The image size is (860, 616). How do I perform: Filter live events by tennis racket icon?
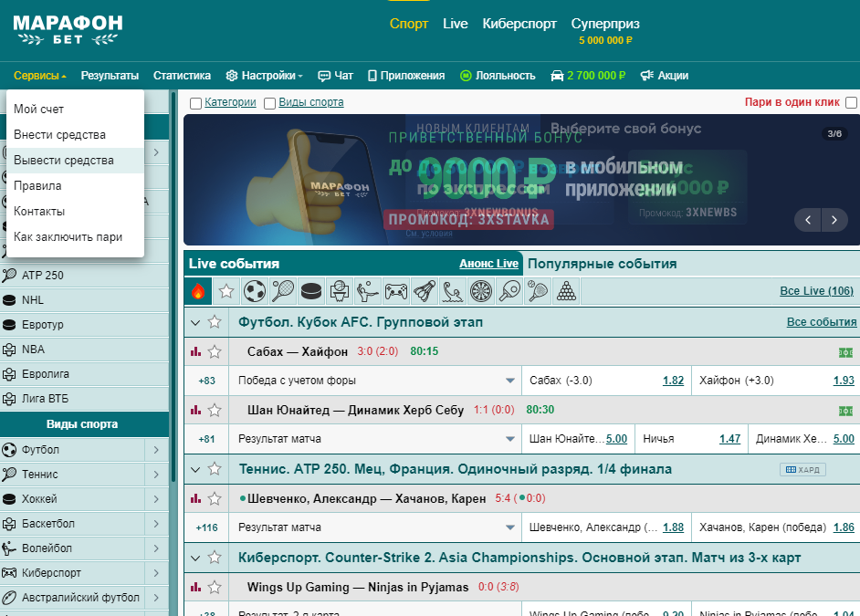[283, 291]
